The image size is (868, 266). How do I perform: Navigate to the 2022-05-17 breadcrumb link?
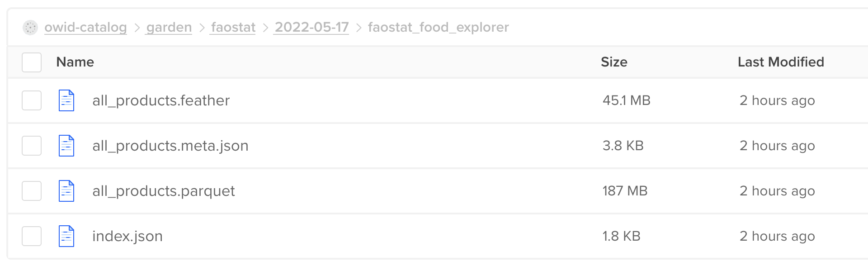point(311,27)
